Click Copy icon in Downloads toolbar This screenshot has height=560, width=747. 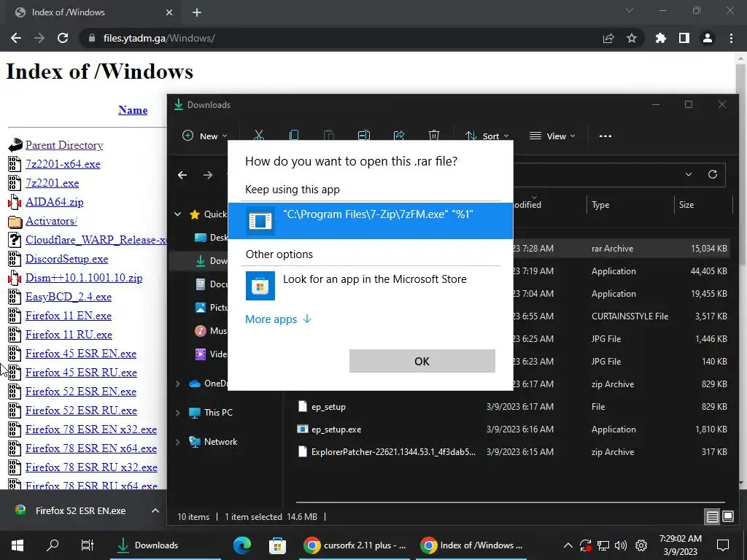pyautogui.click(x=294, y=136)
